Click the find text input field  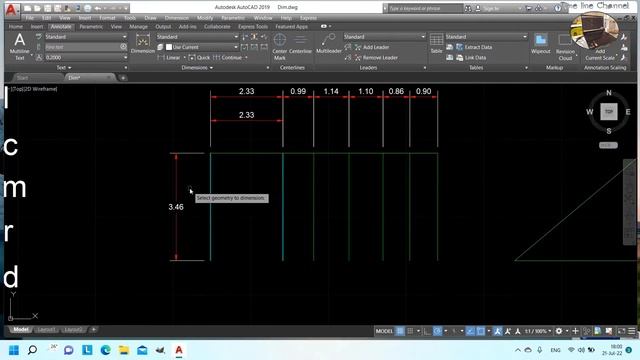pos(82,47)
